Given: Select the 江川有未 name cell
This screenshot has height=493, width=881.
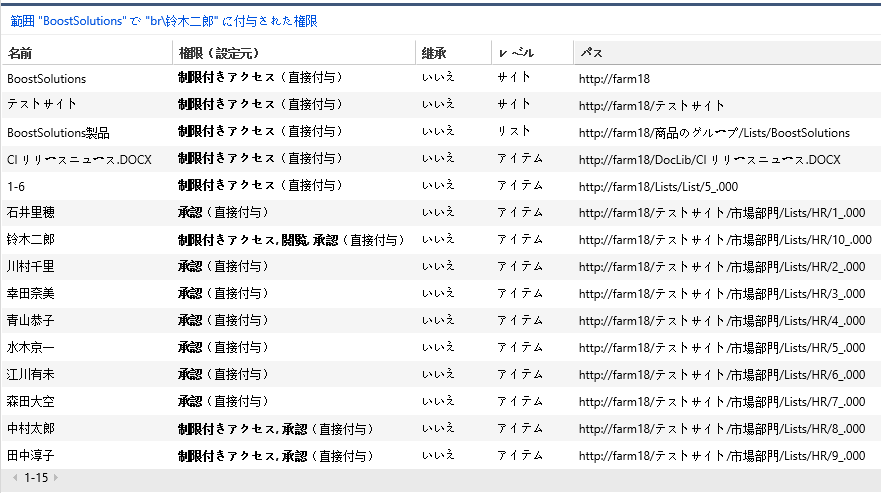Looking at the screenshot, I should [x=31, y=374].
